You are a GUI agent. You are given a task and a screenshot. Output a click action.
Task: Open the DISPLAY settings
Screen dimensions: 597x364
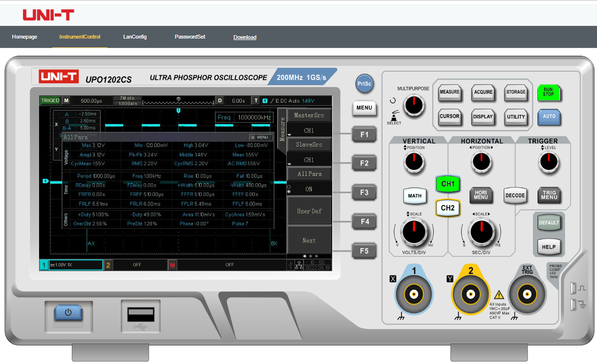[x=483, y=117]
